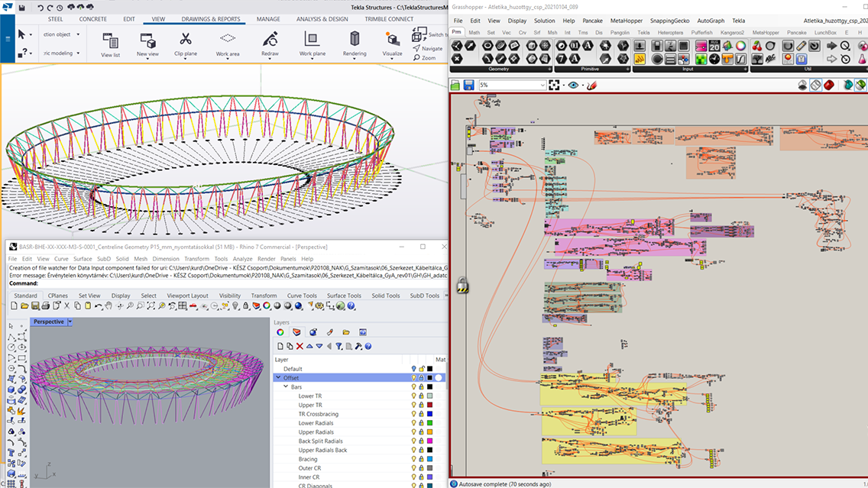Screen dimensions: 868x488
Task: Toggle the lock on Inner CR layer
Action: point(421,477)
